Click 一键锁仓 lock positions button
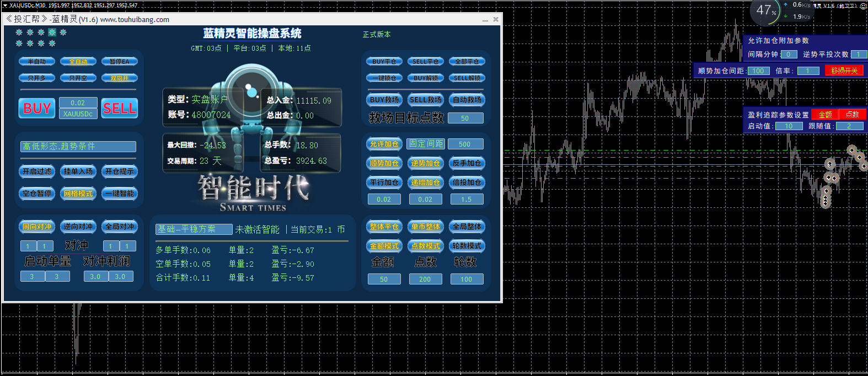868x376 pixels. pyautogui.click(x=384, y=78)
